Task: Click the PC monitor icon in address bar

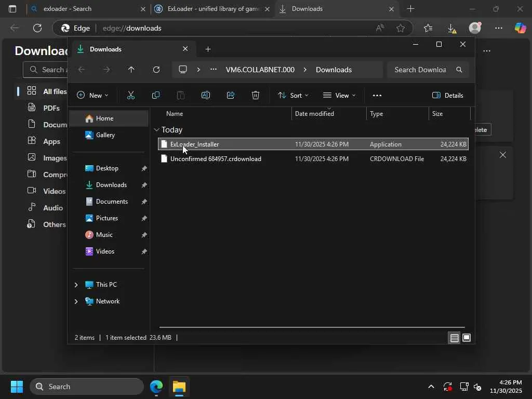Action: click(183, 70)
